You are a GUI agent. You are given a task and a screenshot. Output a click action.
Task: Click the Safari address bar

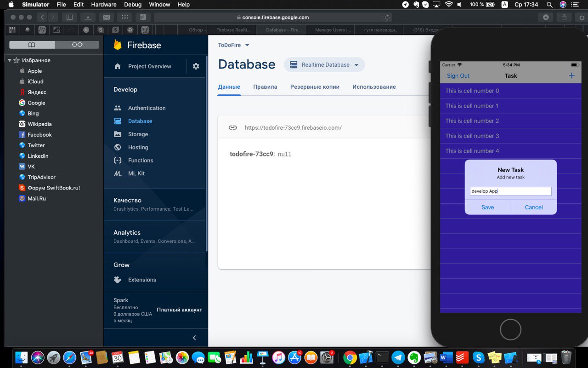tap(274, 17)
